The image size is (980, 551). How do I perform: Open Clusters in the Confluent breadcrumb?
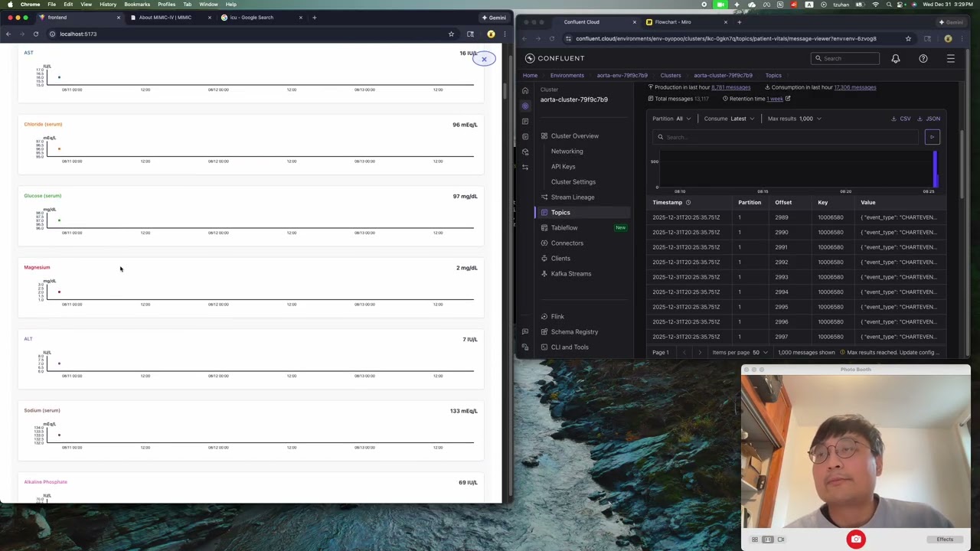pos(671,76)
